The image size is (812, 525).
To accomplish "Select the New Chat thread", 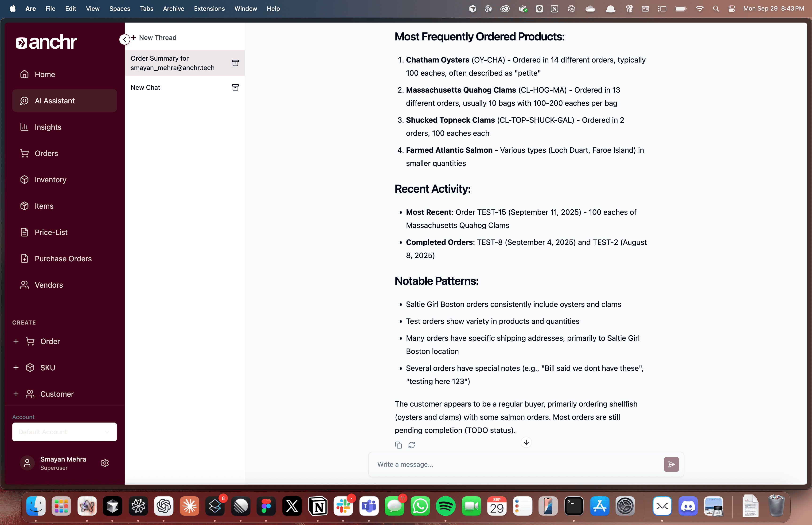I will pos(145,88).
